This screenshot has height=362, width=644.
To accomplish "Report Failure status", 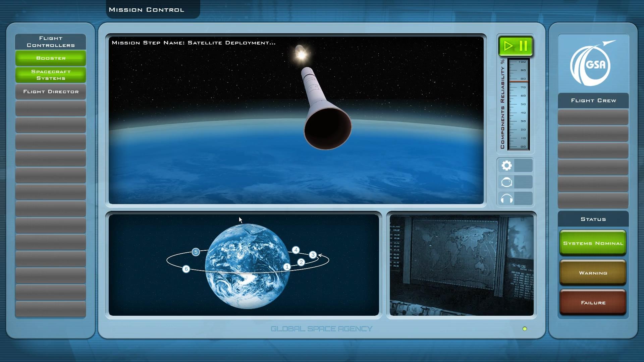I will [x=593, y=302].
